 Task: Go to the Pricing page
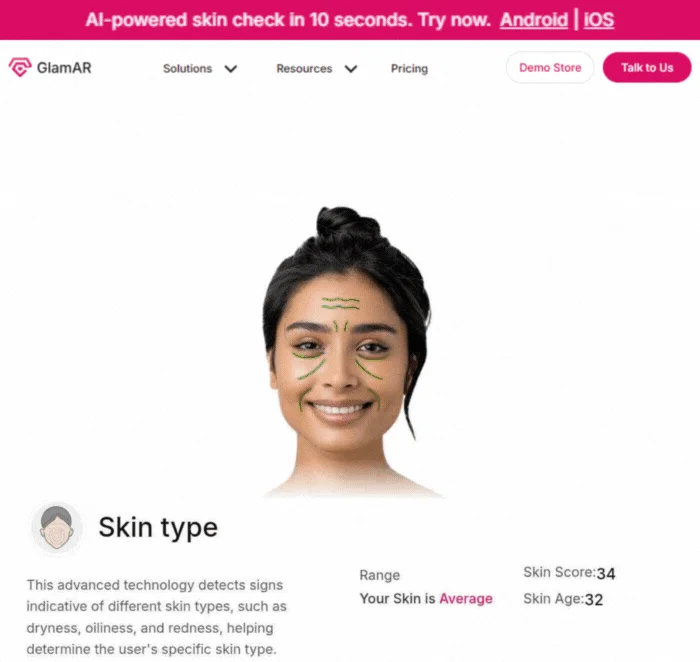point(409,69)
